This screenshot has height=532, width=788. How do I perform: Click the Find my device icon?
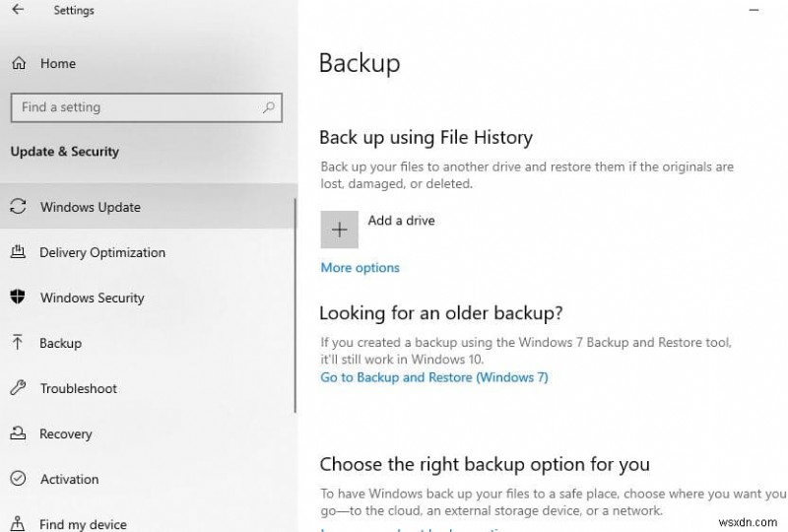[18, 523]
